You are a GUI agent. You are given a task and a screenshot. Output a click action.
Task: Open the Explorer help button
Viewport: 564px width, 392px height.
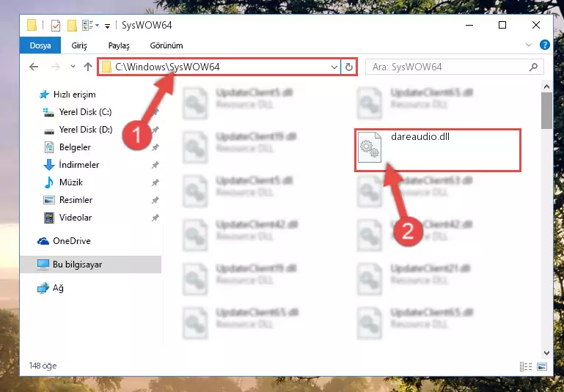pos(545,45)
